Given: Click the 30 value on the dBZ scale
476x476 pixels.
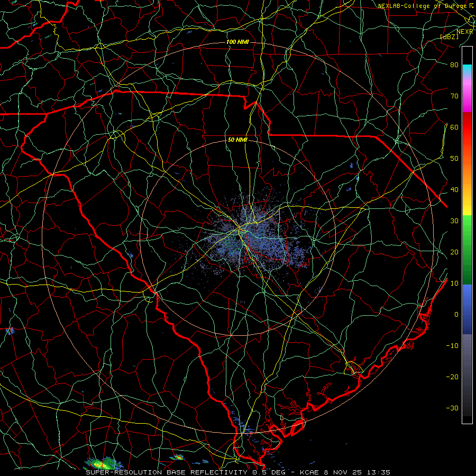Looking at the screenshot, I should (454, 221).
